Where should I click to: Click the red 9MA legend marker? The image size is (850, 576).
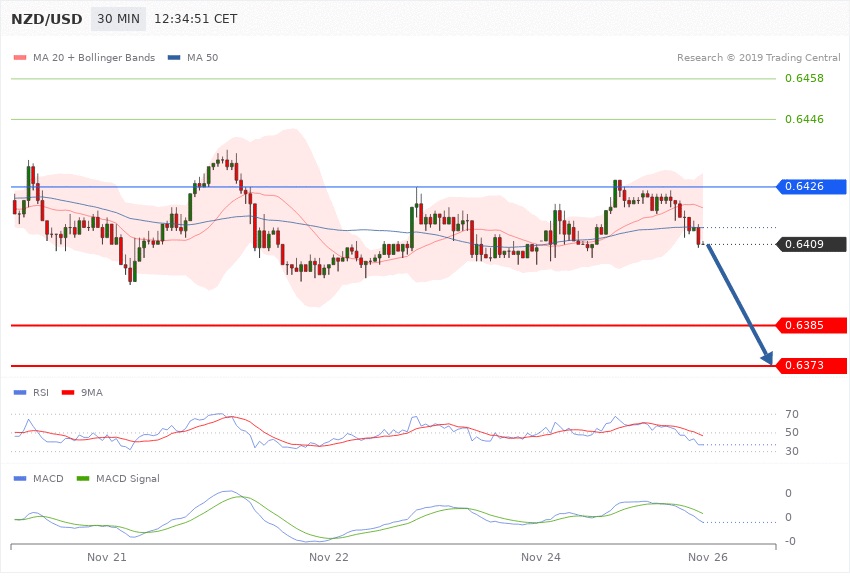click(67, 393)
